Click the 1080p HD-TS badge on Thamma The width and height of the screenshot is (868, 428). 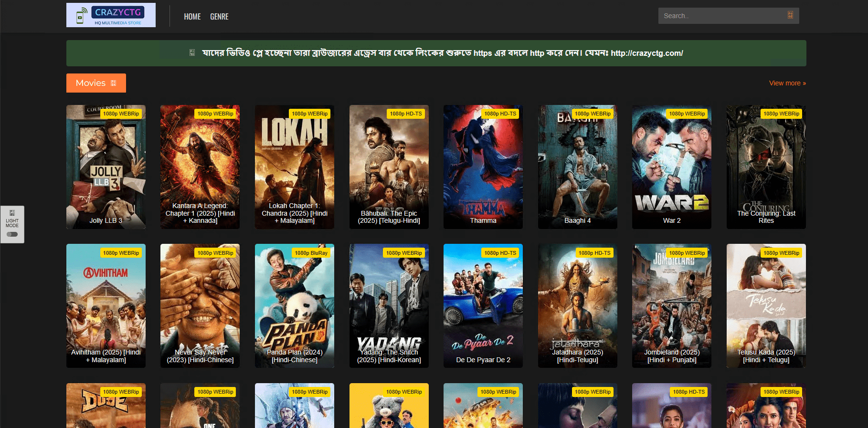(x=500, y=114)
